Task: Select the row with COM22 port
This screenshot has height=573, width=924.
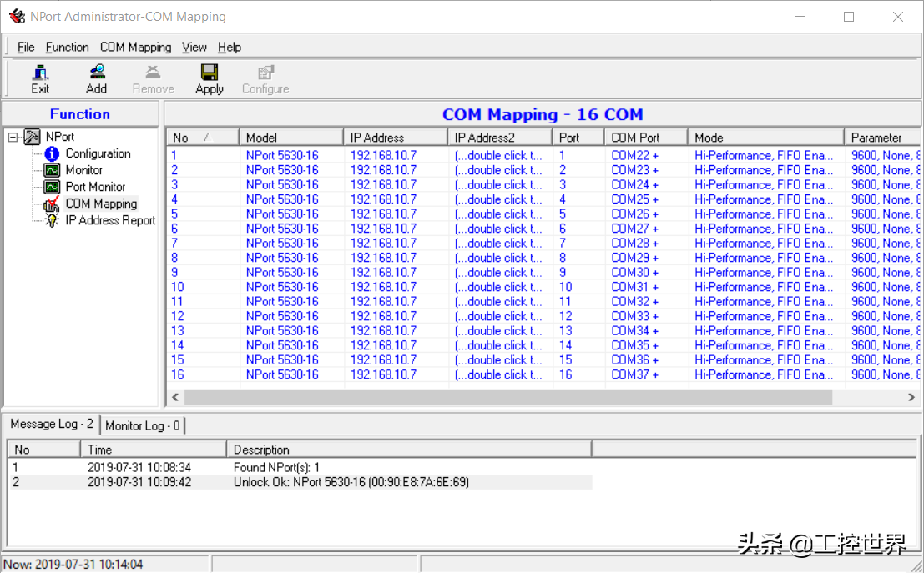Action: (x=634, y=156)
